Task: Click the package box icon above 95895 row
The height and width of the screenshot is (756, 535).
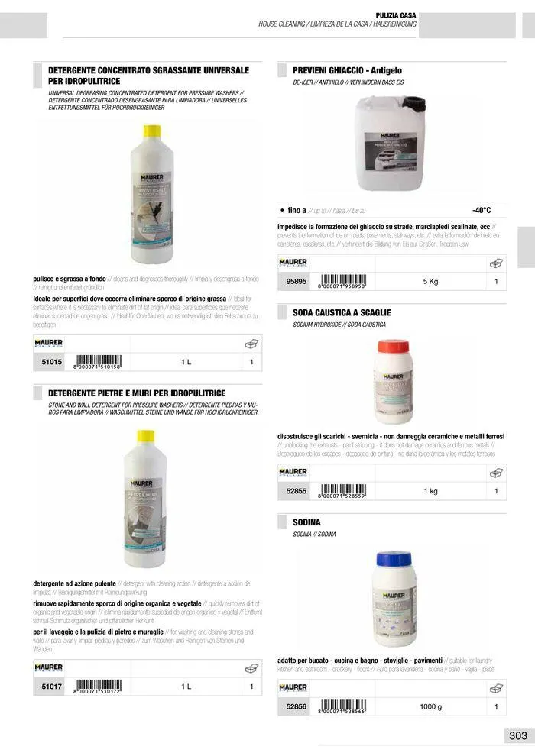Action: pos(497,263)
